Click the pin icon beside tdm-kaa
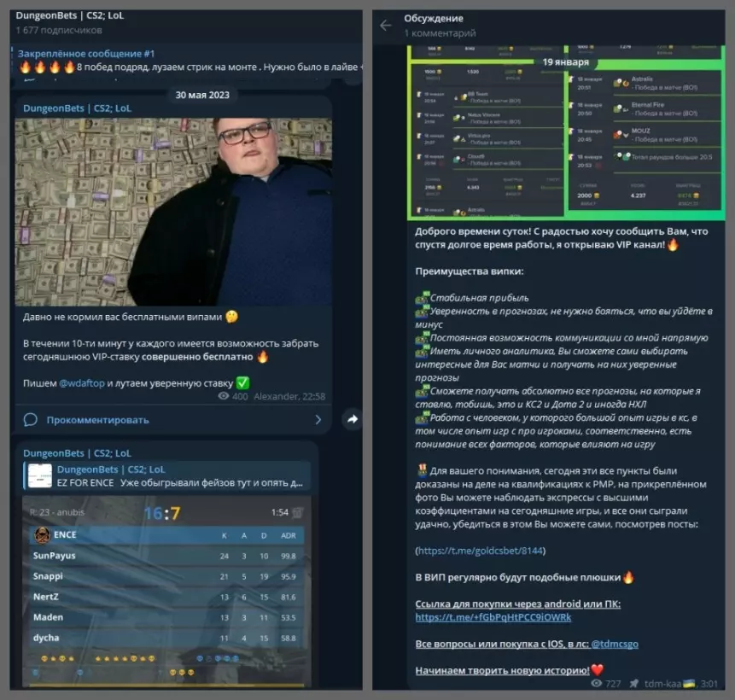 (633, 683)
